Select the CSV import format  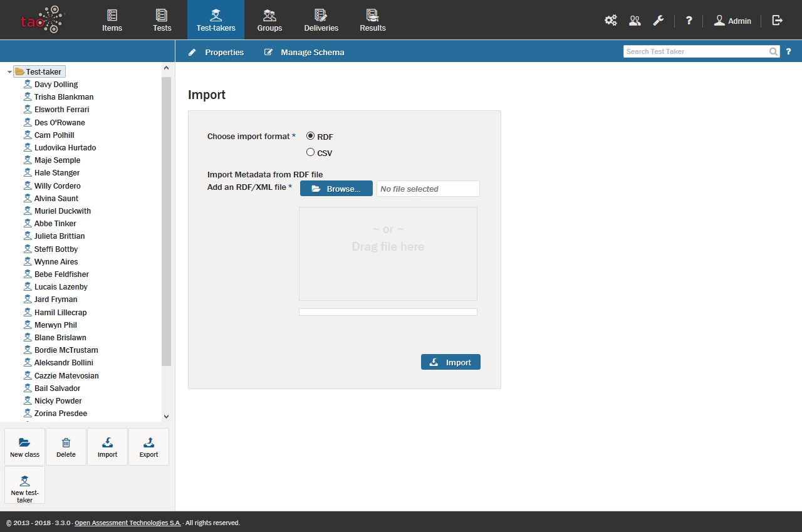click(x=310, y=152)
